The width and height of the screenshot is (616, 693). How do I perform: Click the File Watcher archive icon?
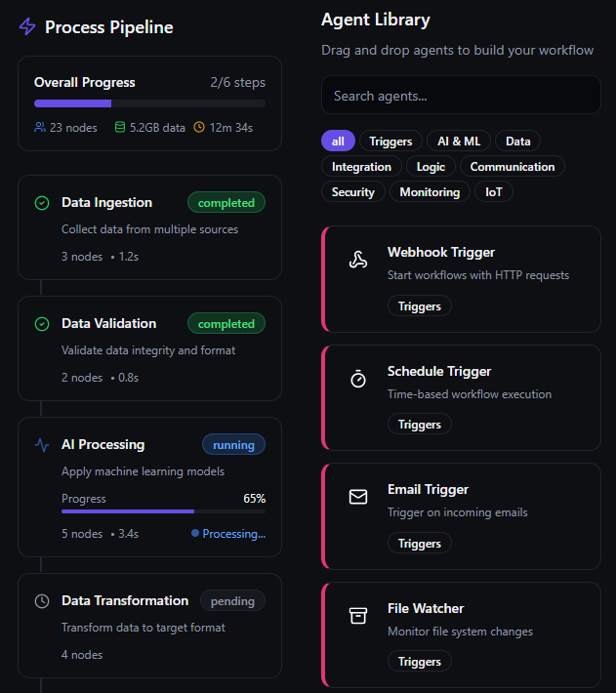(x=358, y=616)
